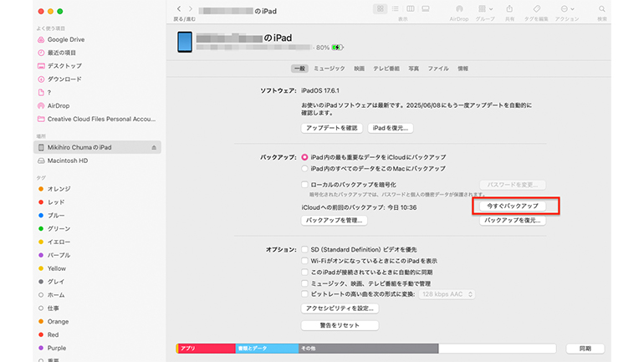Select Mikihiro Chuma's iPad in sidebar

[x=97, y=147]
